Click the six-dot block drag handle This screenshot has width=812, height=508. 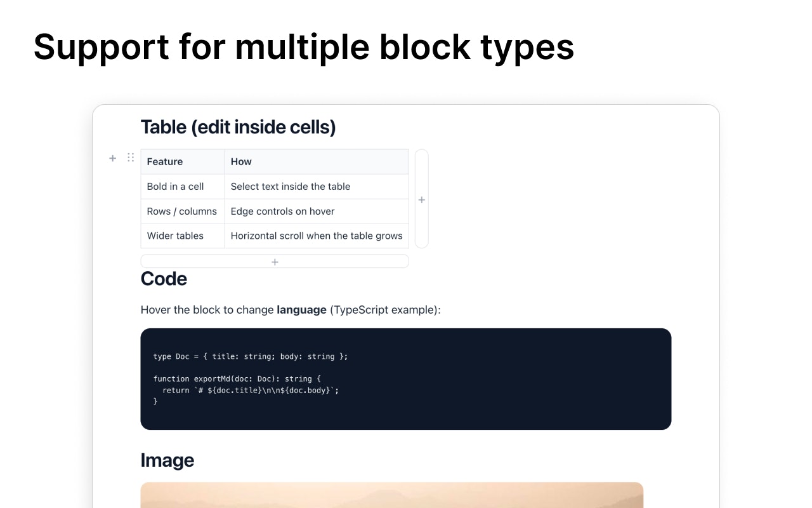click(x=131, y=158)
